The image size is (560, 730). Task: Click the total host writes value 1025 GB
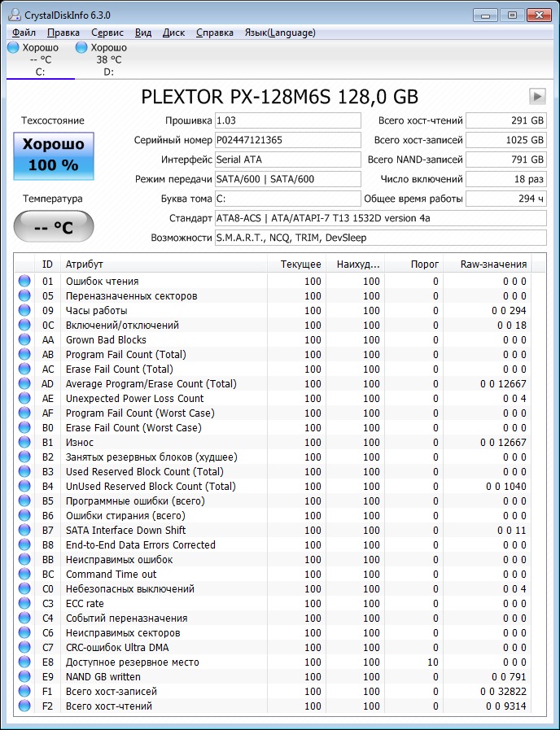506,140
